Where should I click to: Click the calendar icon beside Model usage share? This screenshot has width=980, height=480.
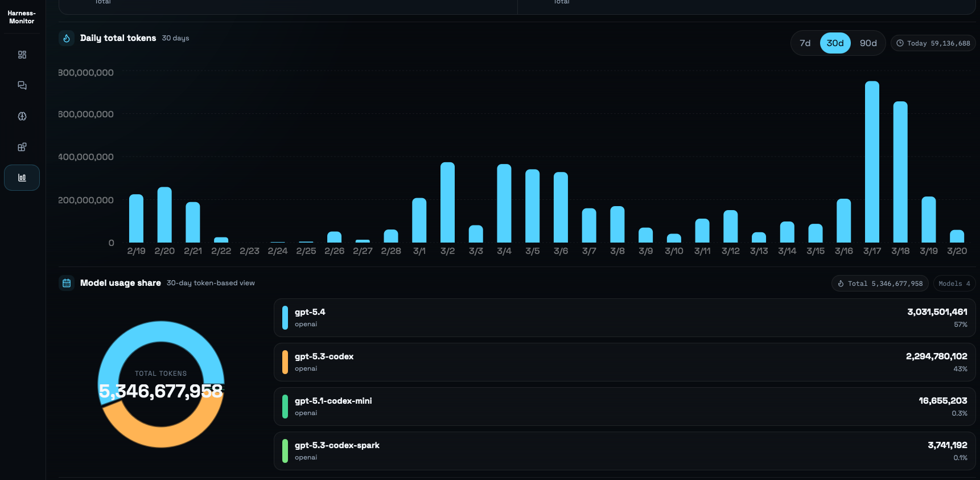[67, 283]
